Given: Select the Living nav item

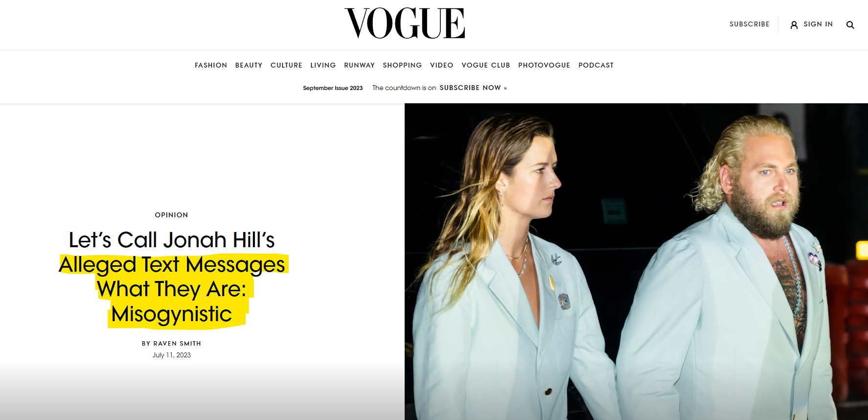Looking at the screenshot, I should tap(323, 65).
